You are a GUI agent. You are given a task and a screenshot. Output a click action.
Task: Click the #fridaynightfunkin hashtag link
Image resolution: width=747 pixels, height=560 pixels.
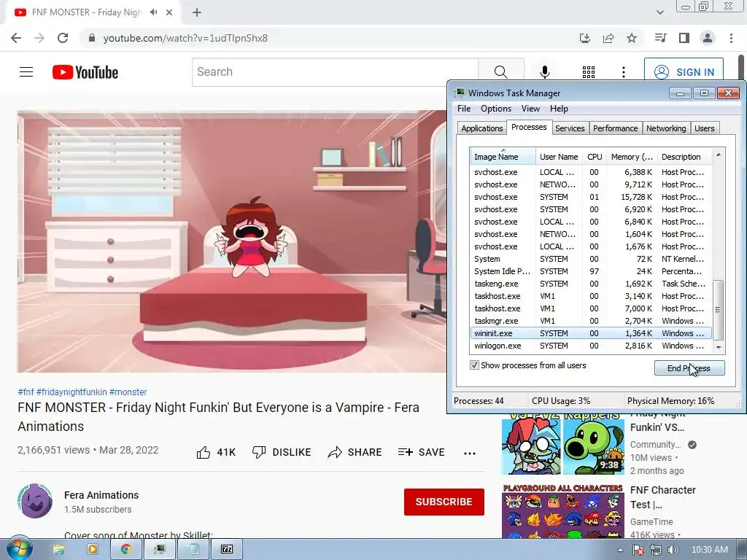pos(71,392)
